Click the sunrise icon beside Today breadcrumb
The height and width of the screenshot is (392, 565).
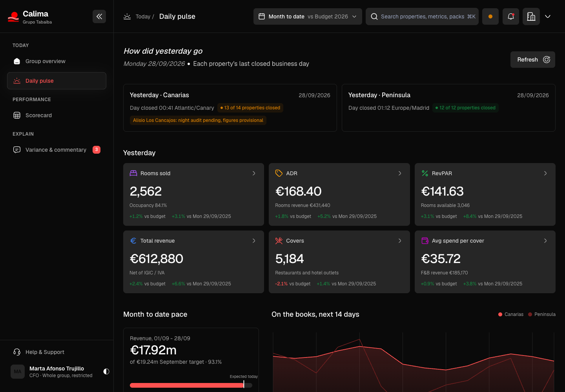127,16
